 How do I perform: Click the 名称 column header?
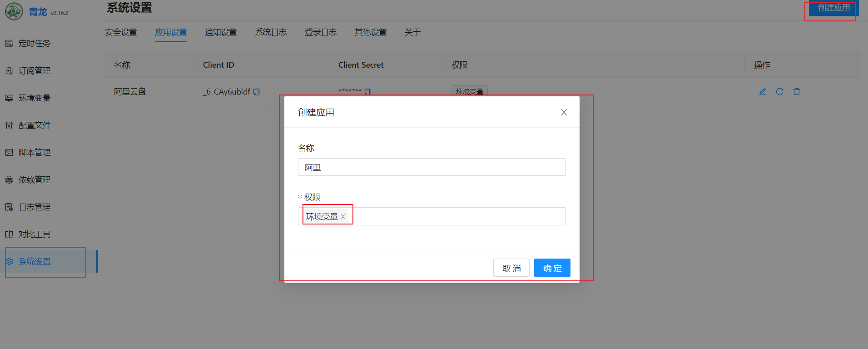point(122,65)
